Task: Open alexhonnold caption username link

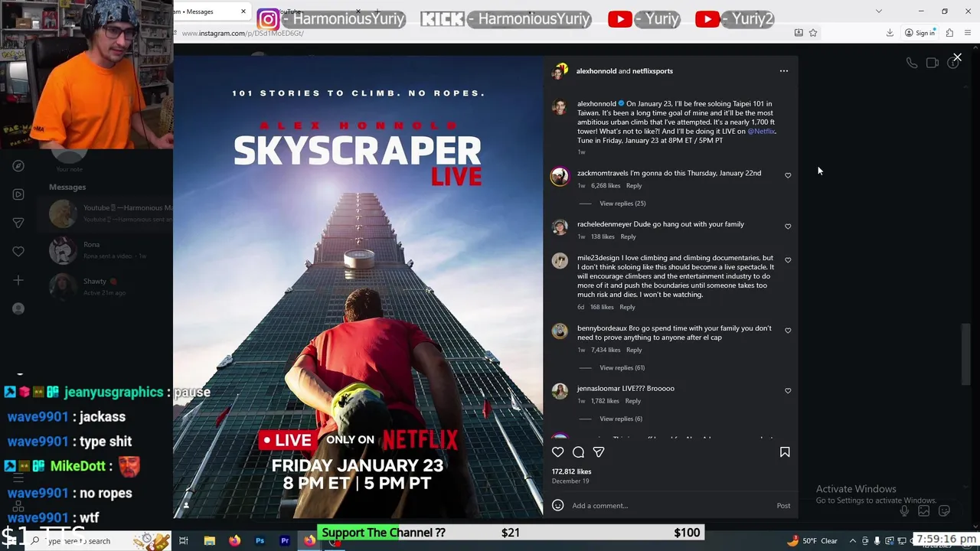Action: click(596, 104)
